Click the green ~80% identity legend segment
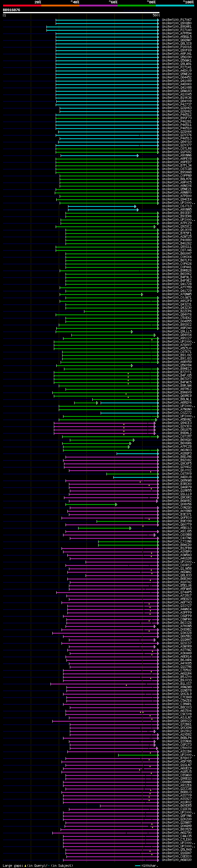 pos(137,6)
